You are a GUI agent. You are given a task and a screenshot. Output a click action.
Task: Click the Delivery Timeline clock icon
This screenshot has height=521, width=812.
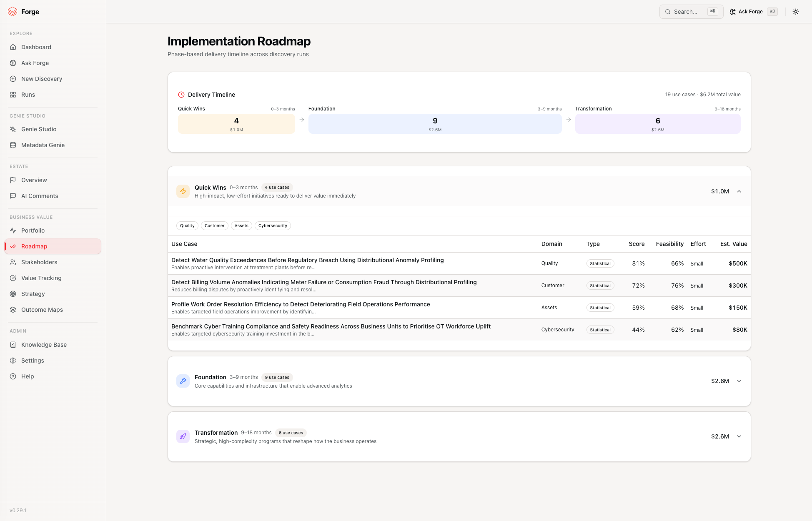tap(181, 95)
